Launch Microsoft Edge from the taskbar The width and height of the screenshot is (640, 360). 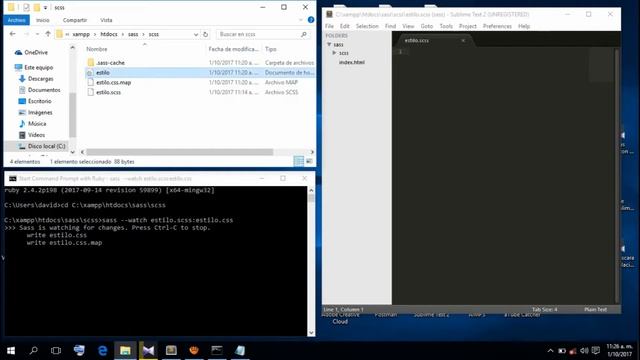tap(102, 351)
